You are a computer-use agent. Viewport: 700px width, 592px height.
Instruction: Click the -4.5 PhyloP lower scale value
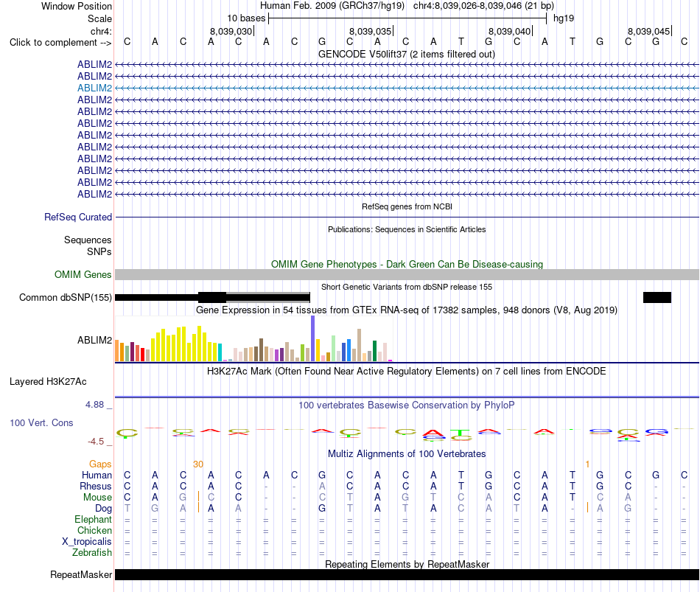(96, 442)
